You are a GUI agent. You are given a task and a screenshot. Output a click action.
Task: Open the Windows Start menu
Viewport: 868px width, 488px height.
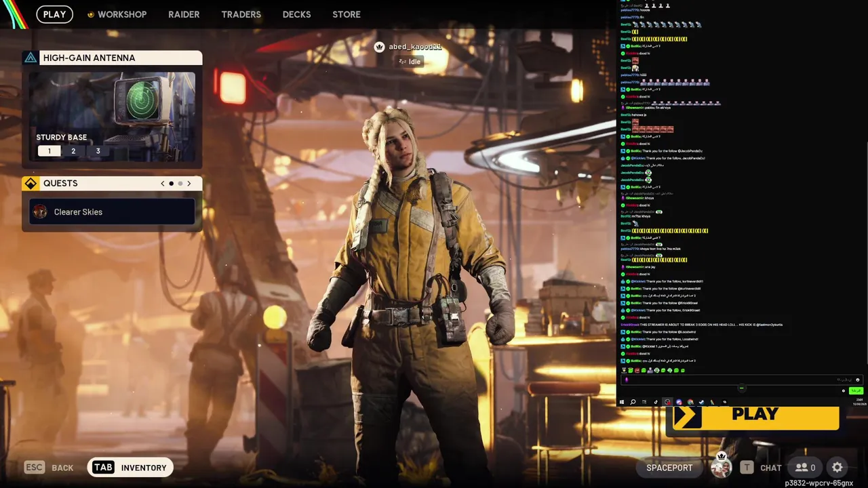[621, 402]
